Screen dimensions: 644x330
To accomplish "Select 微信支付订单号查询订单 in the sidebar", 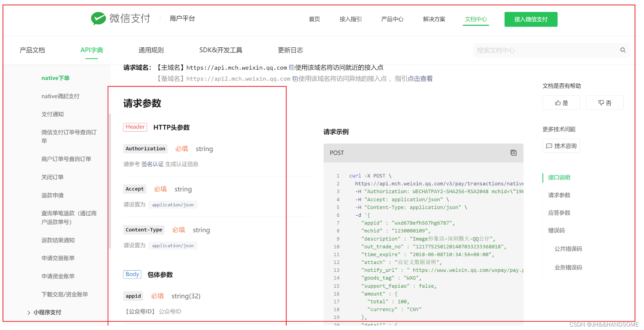I will (x=69, y=136).
